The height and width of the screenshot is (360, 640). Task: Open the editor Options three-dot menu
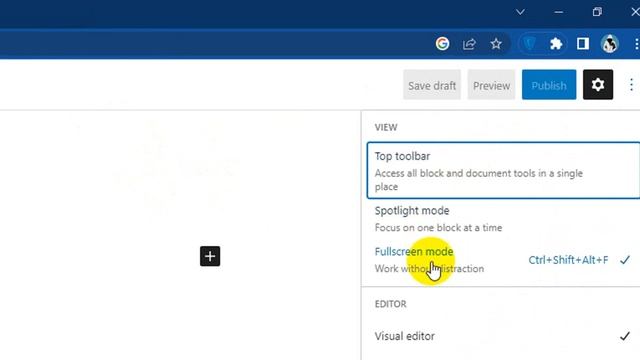(631, 85)
